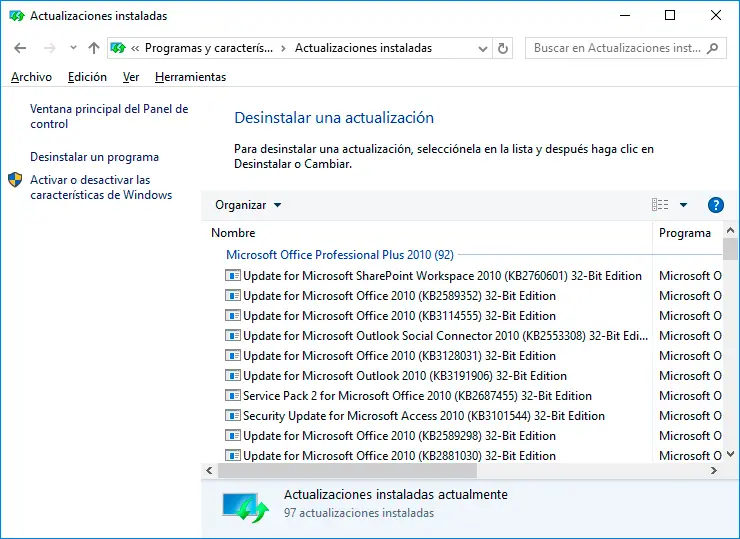Open the Organizar dropdown
The width and height of the screenshot is (740, 539).
(248, 205)
